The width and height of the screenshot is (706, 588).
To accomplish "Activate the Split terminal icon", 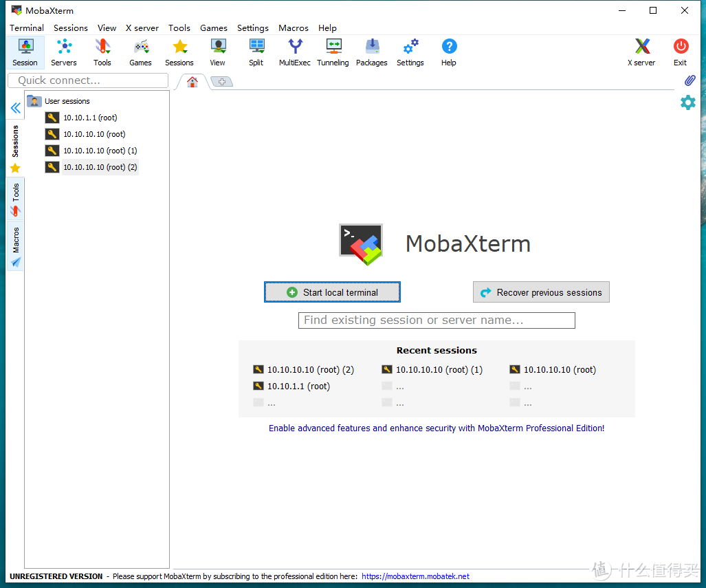I will (256, 53).
